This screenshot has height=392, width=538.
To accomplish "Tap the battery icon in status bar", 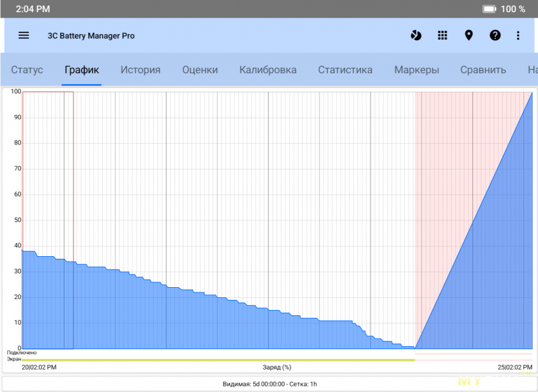I will 489,9.
